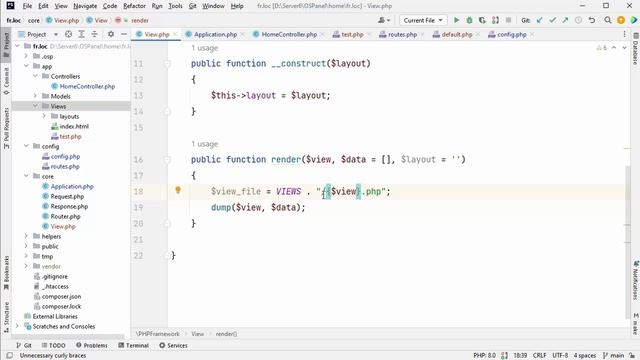Screen dimensions: 640x360
Task: Switch to Application.php editor tab
Action: click(x=215, y=34)
